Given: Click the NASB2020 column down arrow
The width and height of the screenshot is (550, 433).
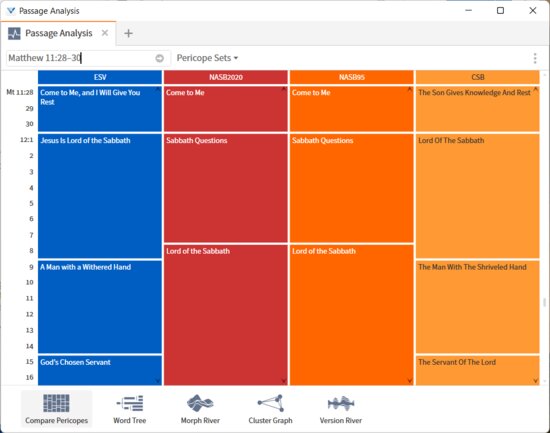Looking at the screenshot, I should point(283,381).
